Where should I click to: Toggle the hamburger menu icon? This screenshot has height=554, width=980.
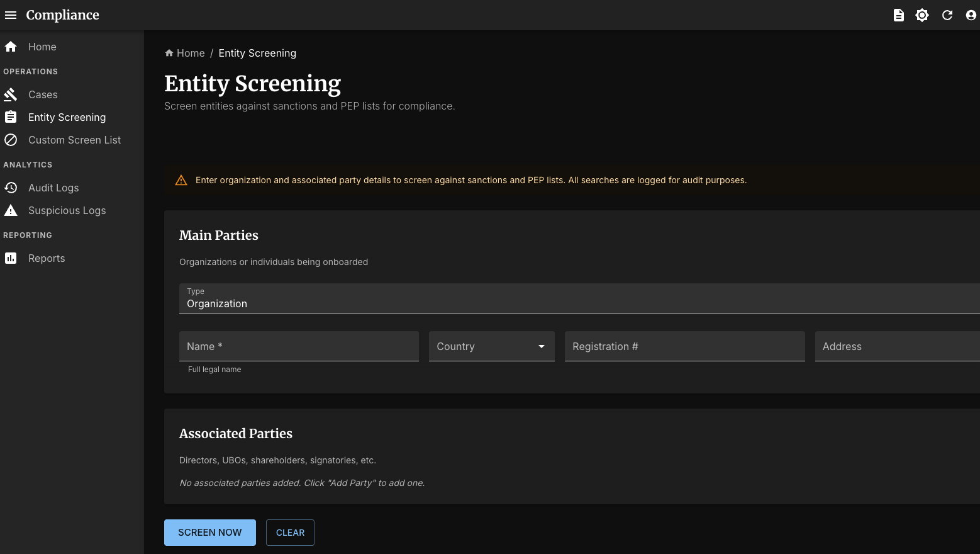[11, 15]
